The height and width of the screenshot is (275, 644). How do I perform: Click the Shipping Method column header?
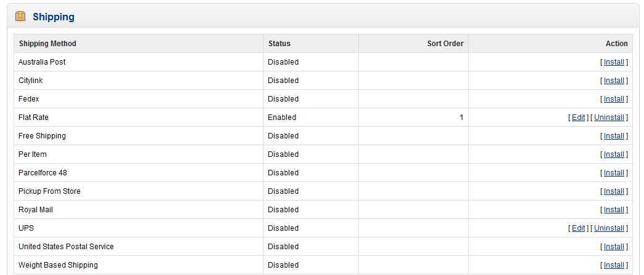pyautogui.click(x=47, y=44)
